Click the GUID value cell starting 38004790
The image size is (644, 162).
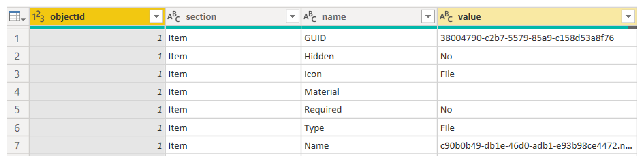527,38
